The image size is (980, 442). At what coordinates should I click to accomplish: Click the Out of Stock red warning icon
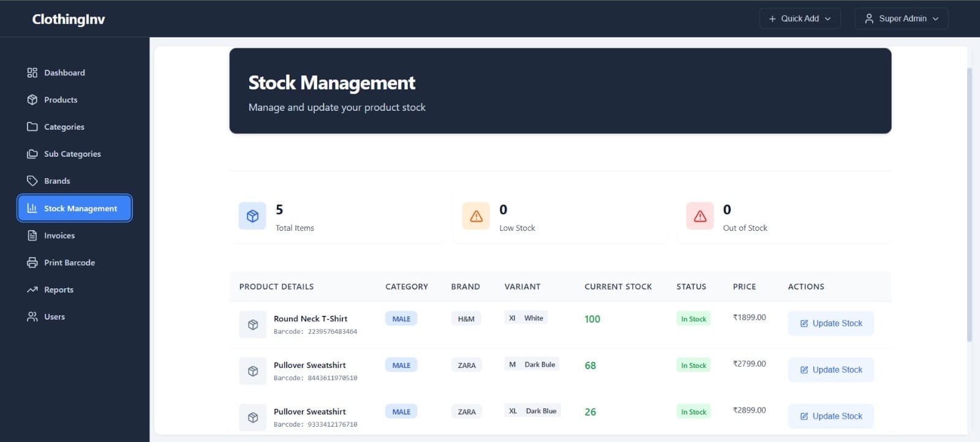[x=700, y=216]
